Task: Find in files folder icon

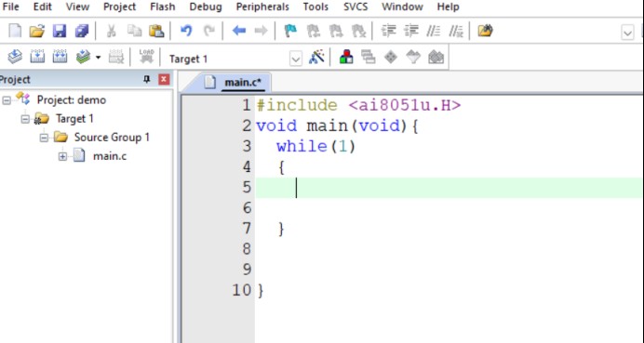Action: click(485, 31)
